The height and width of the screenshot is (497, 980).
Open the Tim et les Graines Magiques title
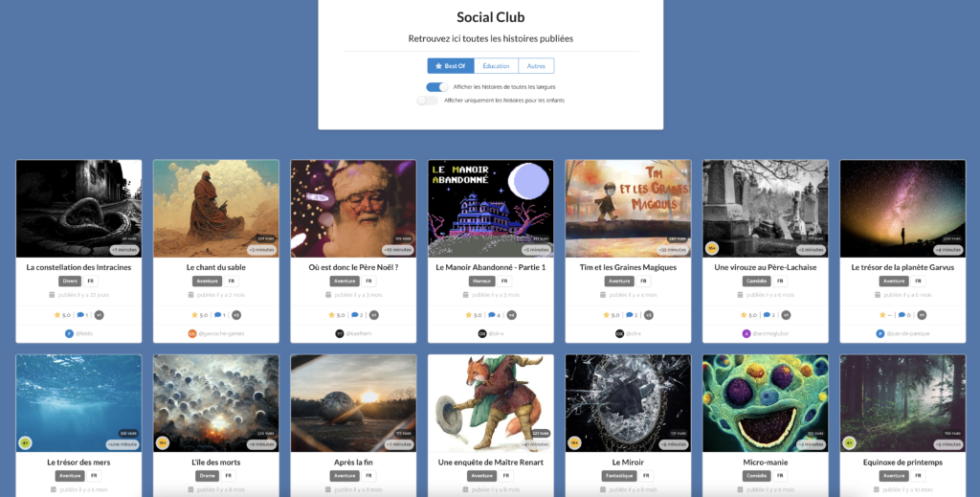pos(628,267)
